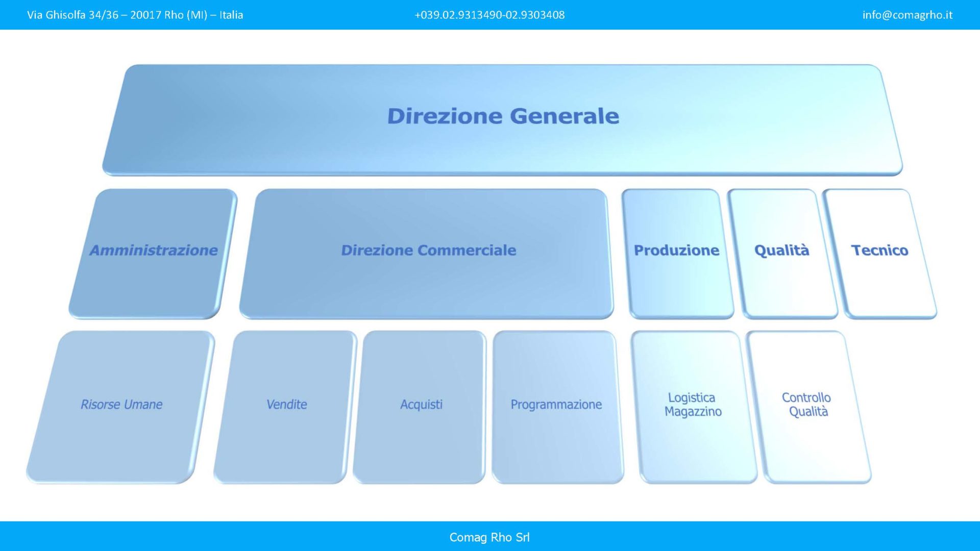Select the Logistica Magazzino tile
Screen dimensions: 980x551
[694, 407]
